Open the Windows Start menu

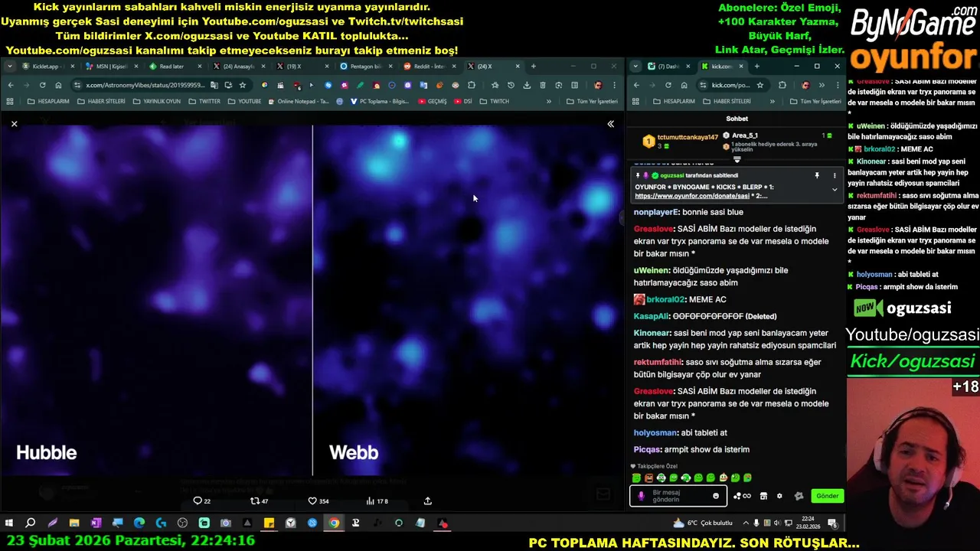tap(9, 523)
